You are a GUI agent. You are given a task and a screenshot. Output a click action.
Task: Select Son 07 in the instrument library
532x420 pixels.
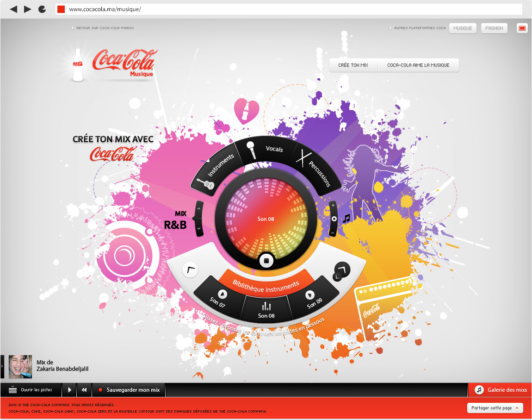(x=220, y=297)
